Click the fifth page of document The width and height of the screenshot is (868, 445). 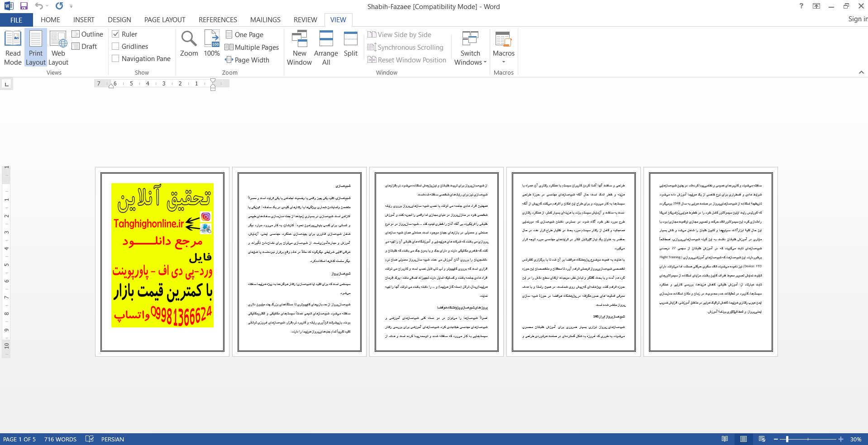point(711,262)
